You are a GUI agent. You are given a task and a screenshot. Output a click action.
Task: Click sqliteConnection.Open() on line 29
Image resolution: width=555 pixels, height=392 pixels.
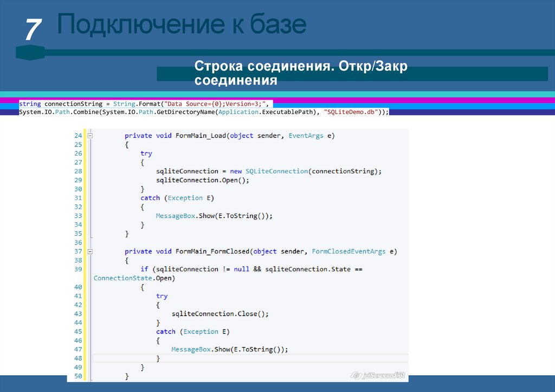tap(202, 180)
